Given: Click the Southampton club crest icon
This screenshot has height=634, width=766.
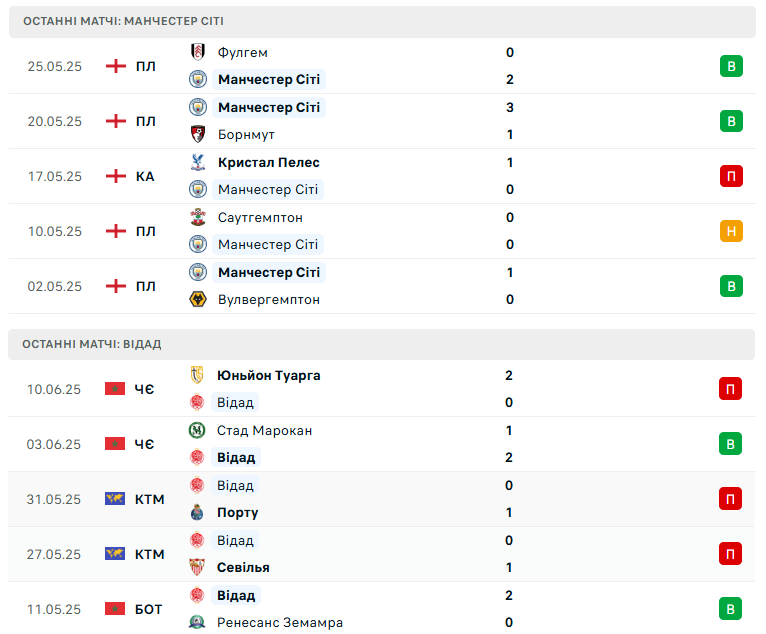Looking at the screenshot, I should pyautogui.click(x=198, y=217).
